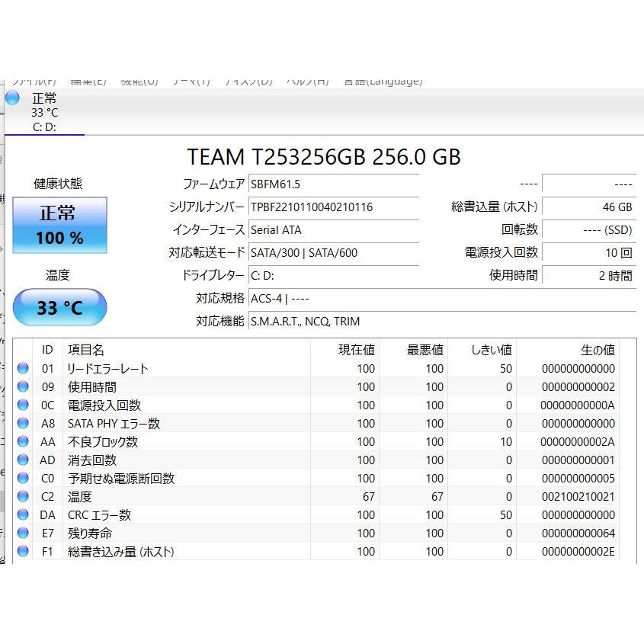
Task: Click blue dot beside 使用時間 attribute
Action: pyautogui.click(x=23, y=386)
